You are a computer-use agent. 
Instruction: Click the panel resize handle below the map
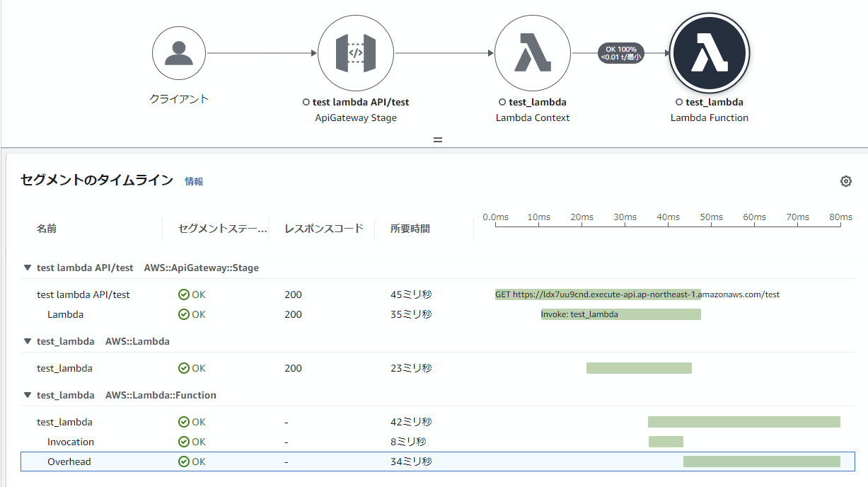pyautogui.click(x=438, y=140)
